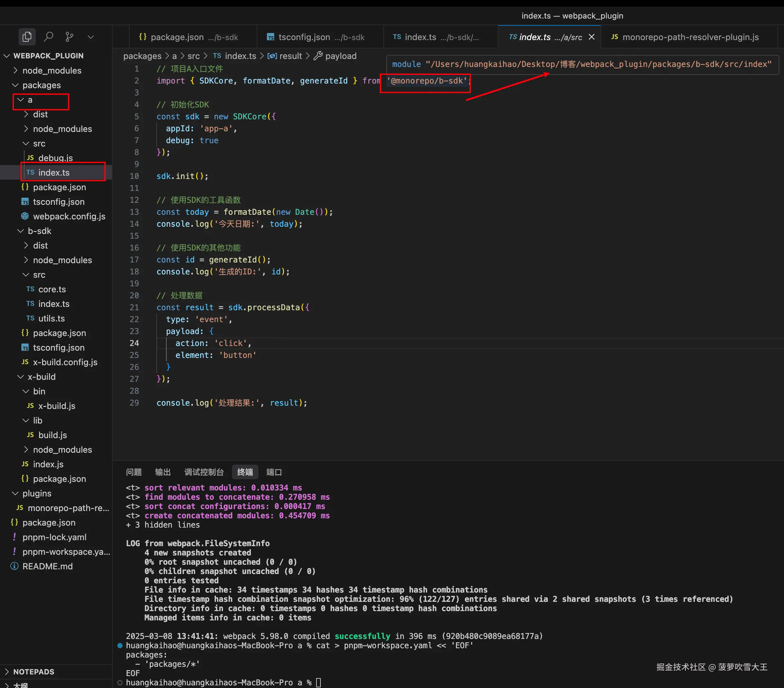Open the Source Control icon

click(x=70, y=37)
